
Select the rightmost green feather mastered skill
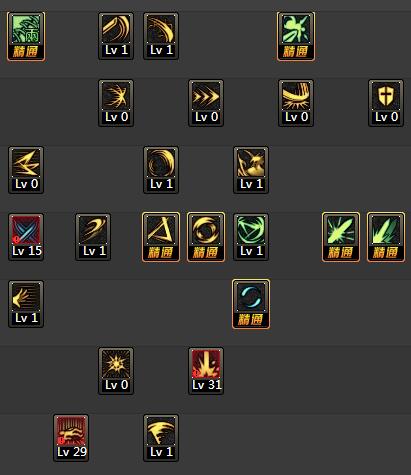click(386, 237)
